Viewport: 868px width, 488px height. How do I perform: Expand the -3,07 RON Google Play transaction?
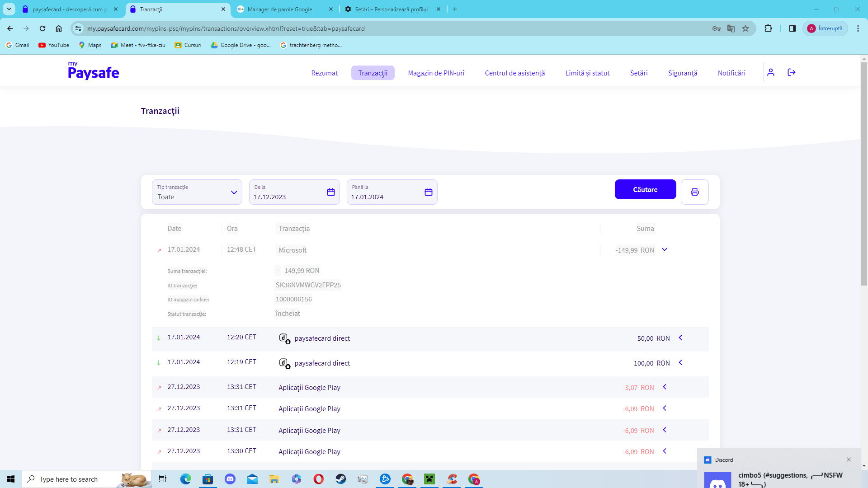[665, 387]
